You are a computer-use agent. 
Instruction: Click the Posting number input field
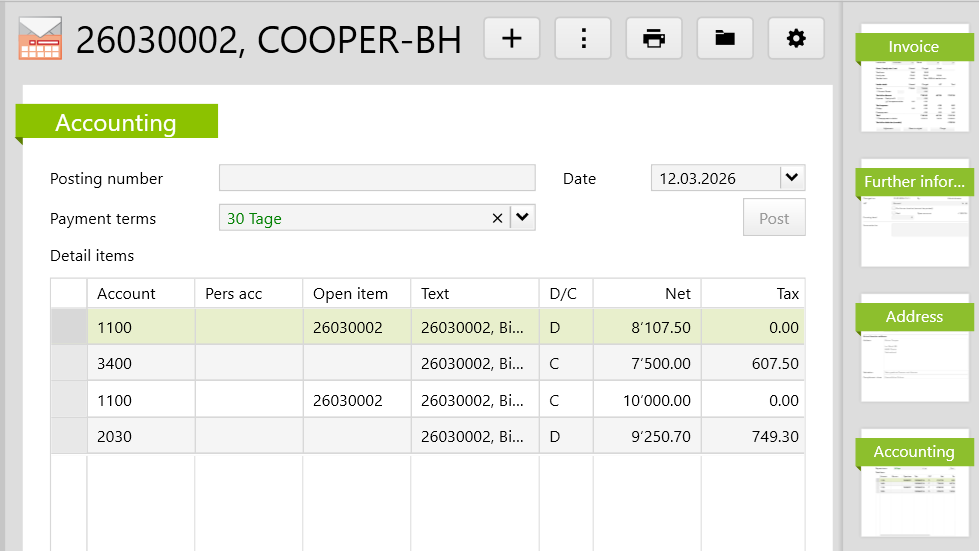(x=377, y=178)
